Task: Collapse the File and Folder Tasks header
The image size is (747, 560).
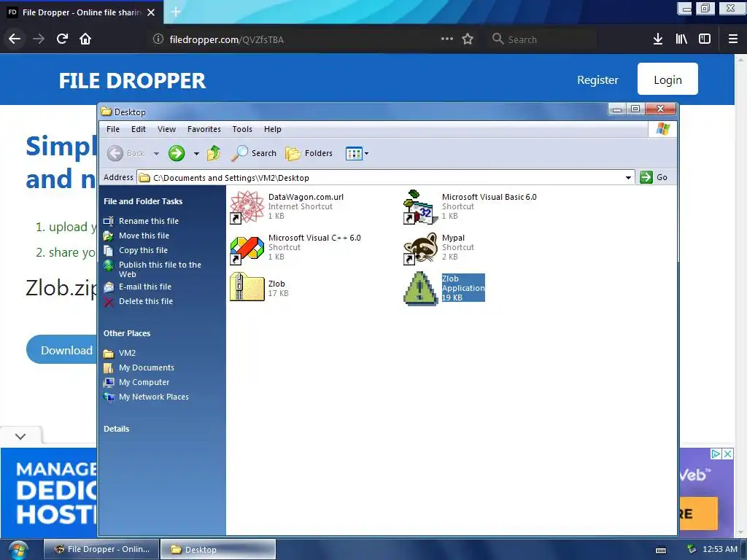Action: click(143, 201)
